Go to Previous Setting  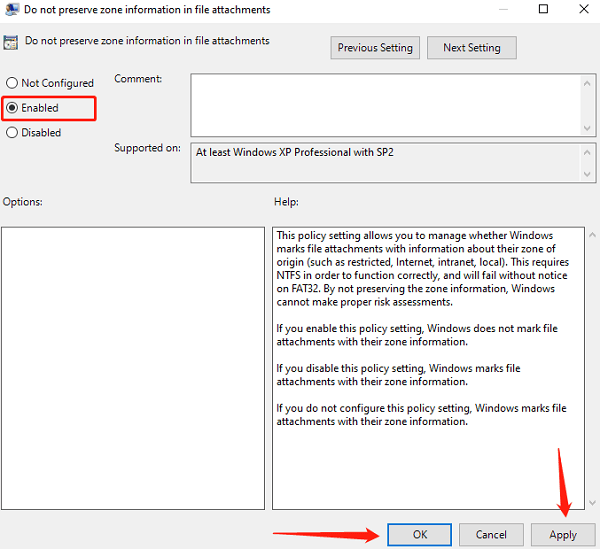coord(375,48)
